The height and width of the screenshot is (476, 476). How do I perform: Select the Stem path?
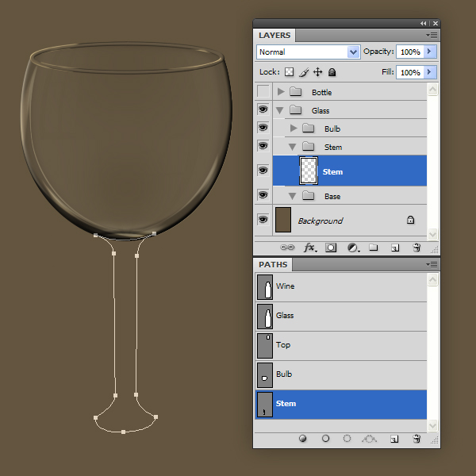pos(341,405)
